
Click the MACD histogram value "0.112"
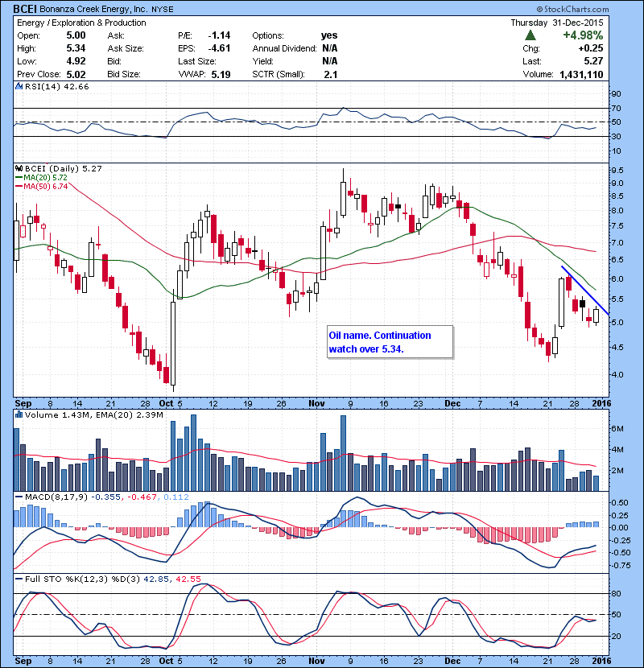click(176, 497)
